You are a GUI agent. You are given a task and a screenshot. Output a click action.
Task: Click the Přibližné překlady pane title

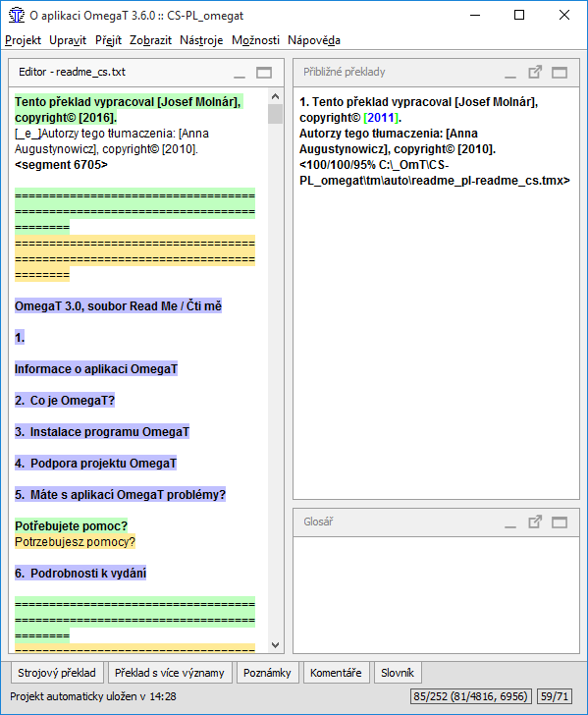[x=345, y=72]
